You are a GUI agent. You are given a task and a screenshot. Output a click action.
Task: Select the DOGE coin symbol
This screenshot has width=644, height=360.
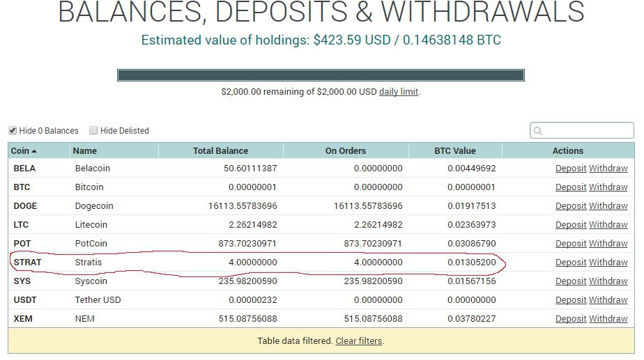[26, 206]
